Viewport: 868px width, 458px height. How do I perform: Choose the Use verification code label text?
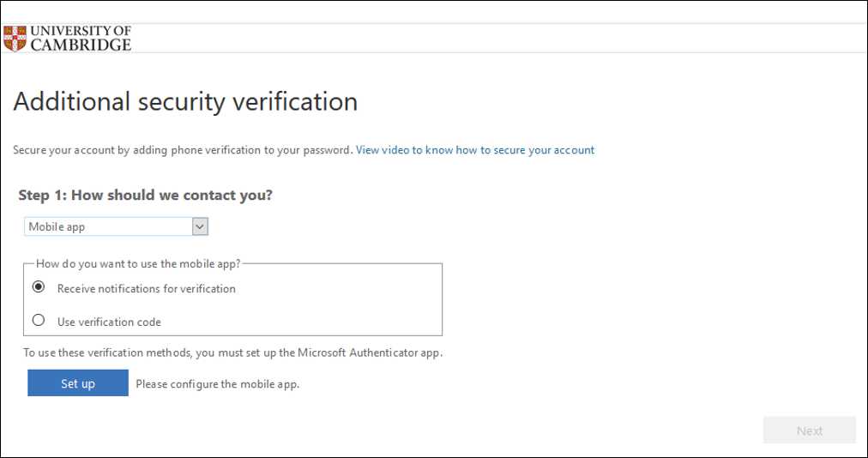click(x=109, y=322)
